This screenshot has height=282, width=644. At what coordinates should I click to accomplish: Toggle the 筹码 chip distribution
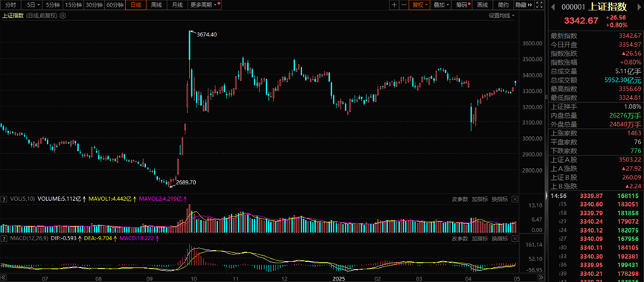tap(463, 5)
